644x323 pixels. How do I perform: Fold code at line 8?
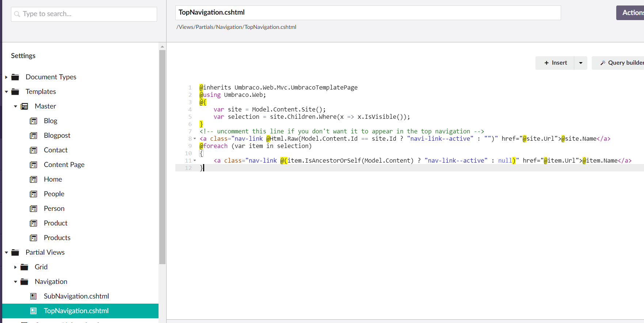coord(195,139)
